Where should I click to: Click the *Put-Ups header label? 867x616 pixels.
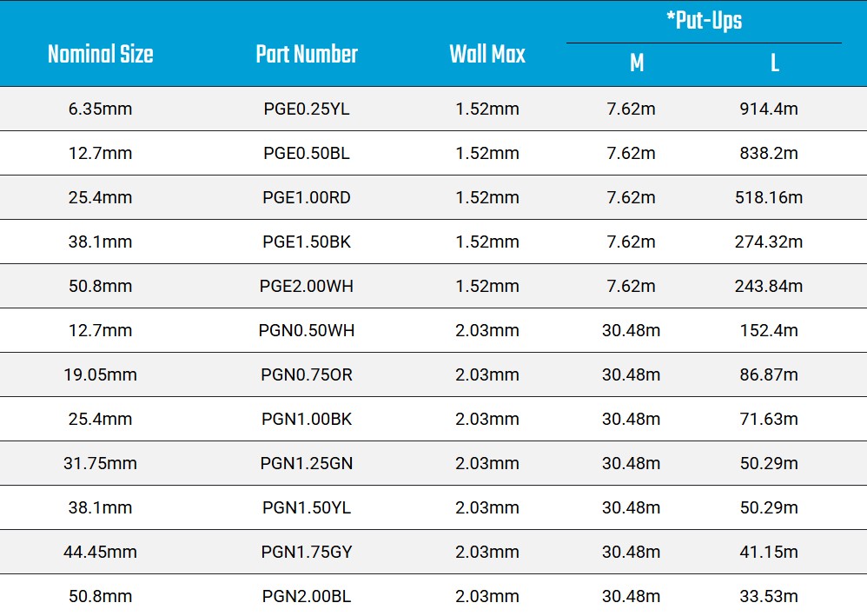[704, 21]
